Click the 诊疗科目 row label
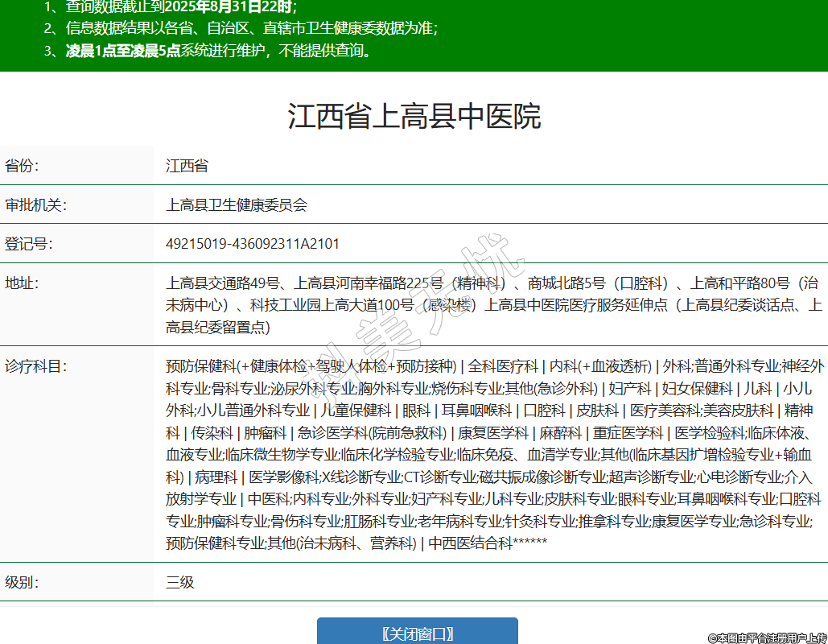Viewport: 828px width, 644px height. pyautogui.click(x=35, y=366)
